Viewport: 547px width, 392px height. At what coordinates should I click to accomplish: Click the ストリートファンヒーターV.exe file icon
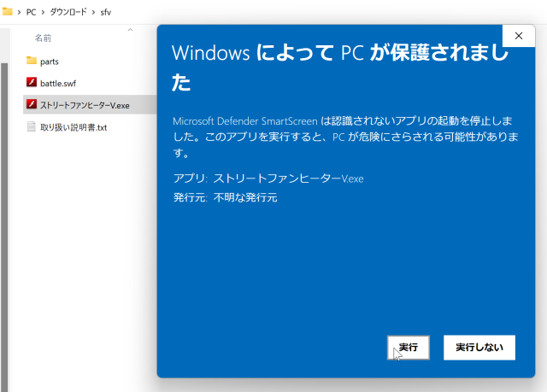coord(32,104)
